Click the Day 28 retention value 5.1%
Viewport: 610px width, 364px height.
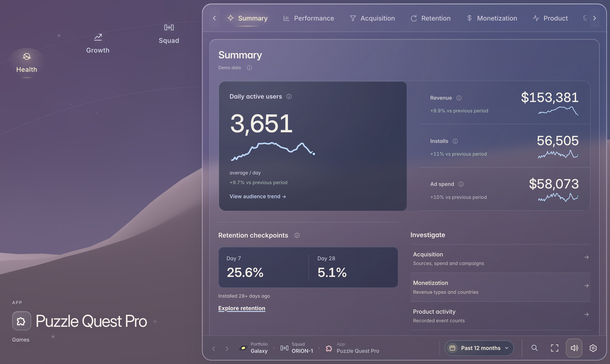click(332, 273)
